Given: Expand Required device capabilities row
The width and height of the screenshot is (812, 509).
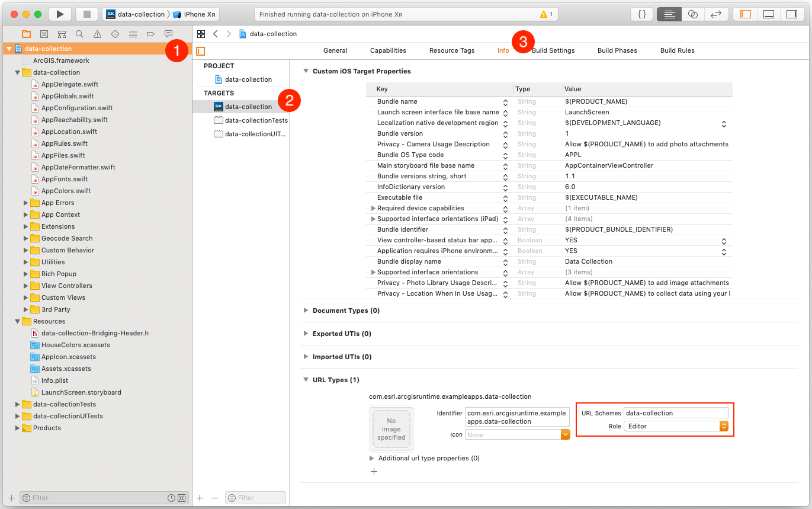Looking at the screenshot, I should tap(373, 208).
